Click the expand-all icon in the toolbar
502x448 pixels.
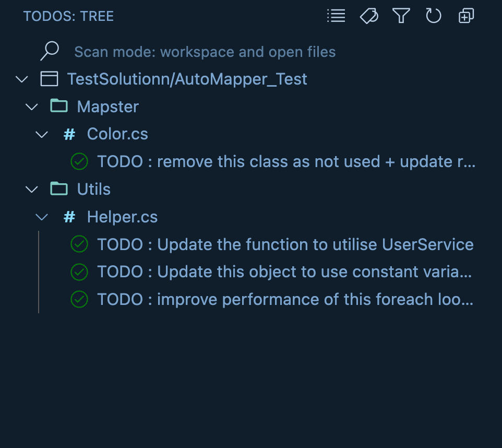tap(465, 16)
